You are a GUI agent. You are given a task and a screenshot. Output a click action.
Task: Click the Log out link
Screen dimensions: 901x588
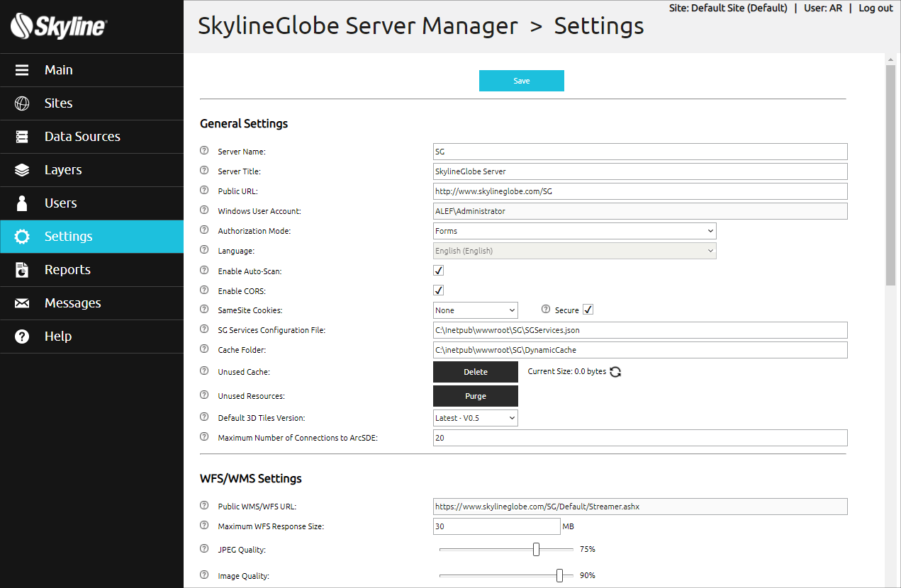tap(875, 9)
